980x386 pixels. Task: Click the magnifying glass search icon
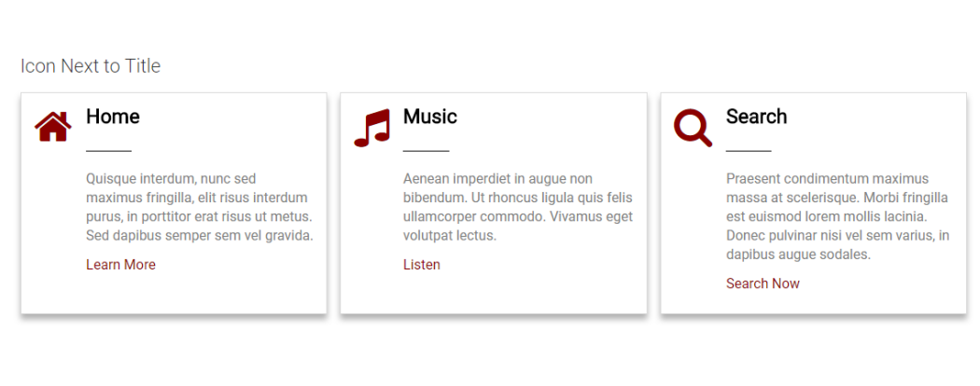[x=693, y=128]
